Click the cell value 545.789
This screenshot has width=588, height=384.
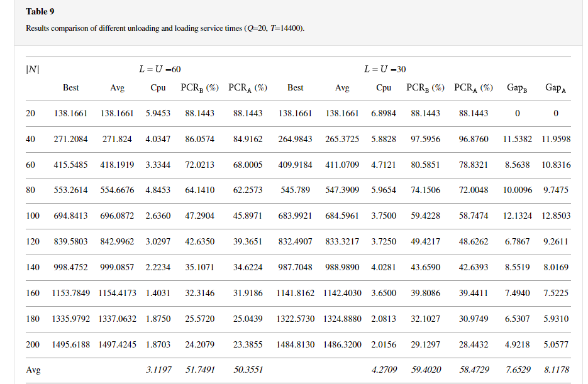tap(295, 190)
